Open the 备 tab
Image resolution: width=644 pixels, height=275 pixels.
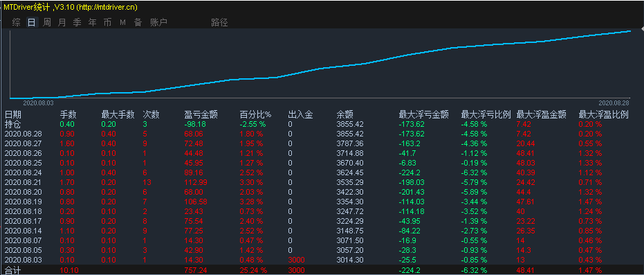point(138,23)
